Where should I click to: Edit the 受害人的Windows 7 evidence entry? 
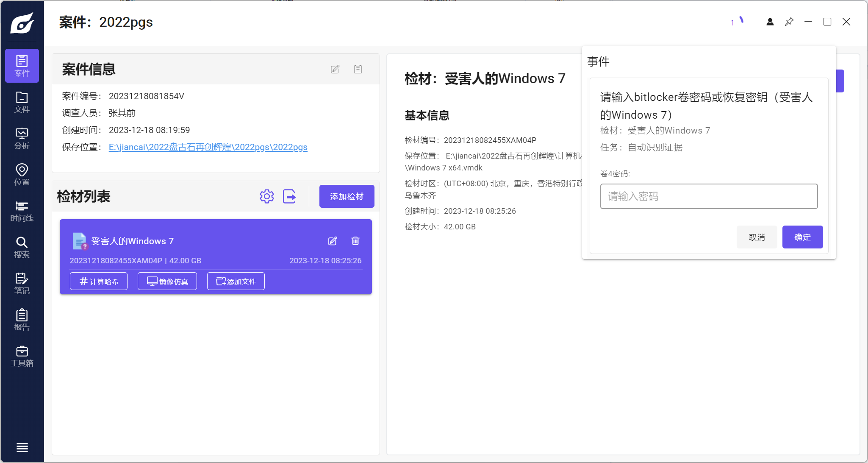click(333, 241)
